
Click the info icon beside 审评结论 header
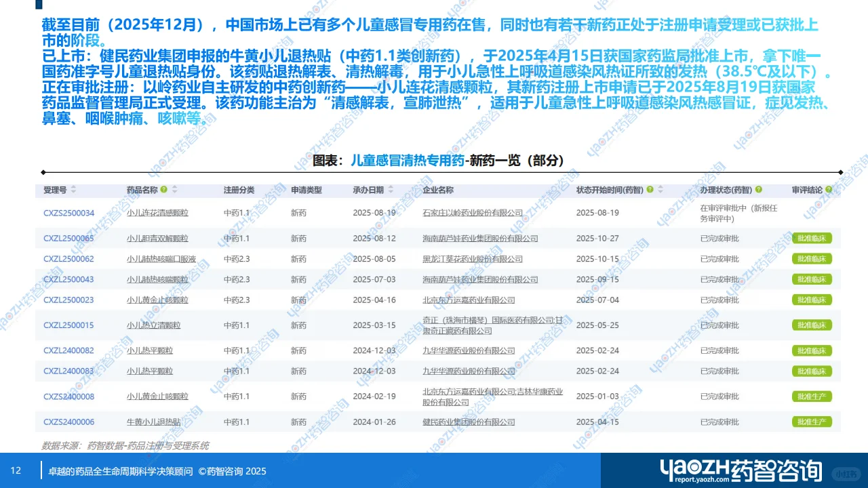[x=828, y=190]
